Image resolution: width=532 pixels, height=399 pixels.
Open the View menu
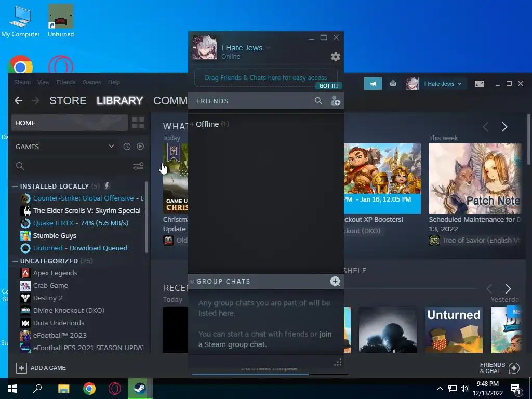pyautogui.click(x=44, y=82)
